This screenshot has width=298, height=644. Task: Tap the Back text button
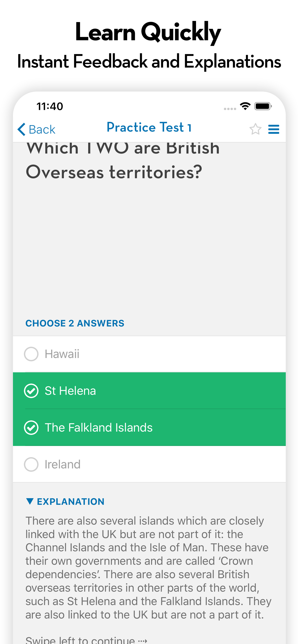coord(42,130)
